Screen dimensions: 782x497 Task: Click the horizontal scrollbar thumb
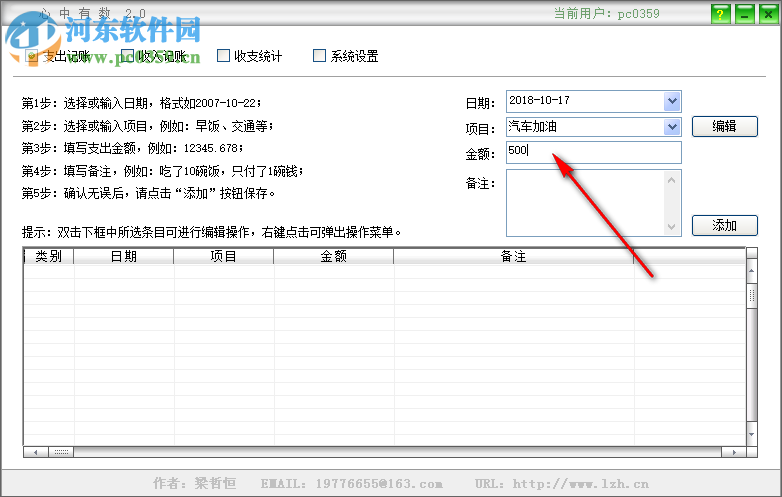click(x=61, y=452)
